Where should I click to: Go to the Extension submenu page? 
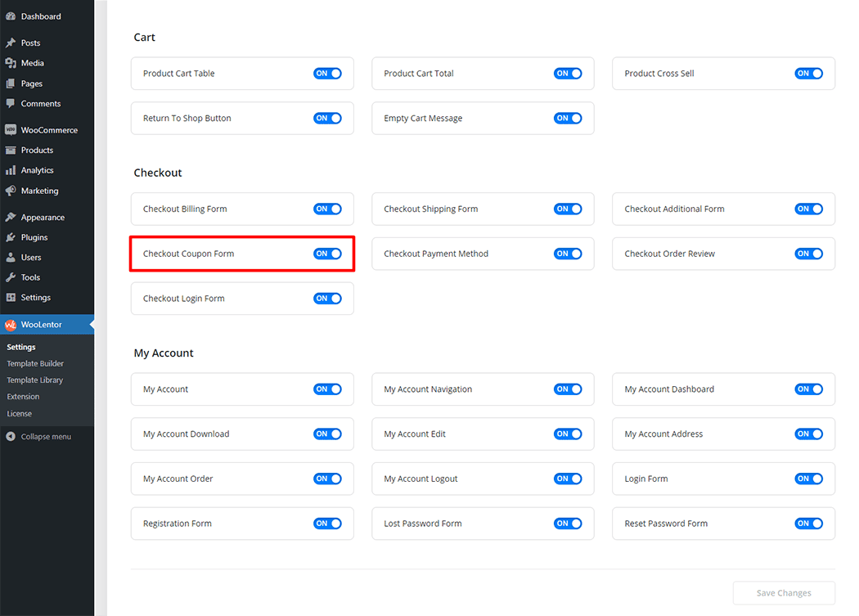click(x=24, y=397)
